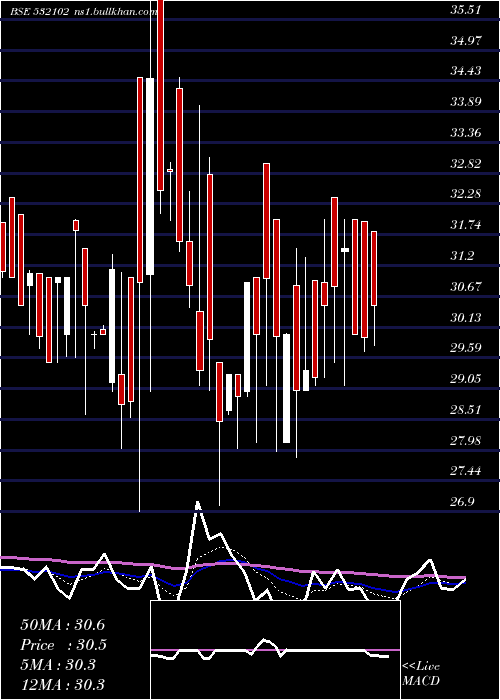Click the 29.05 price axis label
The image size is (500, 700).
[466, 379]
